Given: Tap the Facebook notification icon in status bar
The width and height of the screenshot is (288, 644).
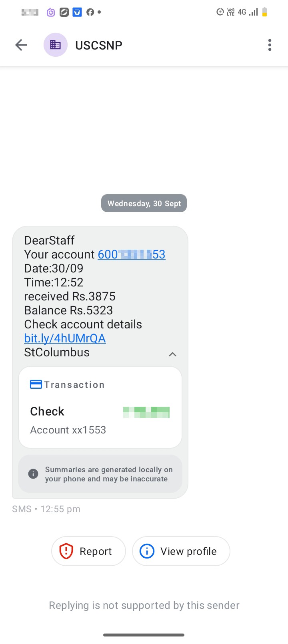Looking at the screenshot, I should 90,12.
